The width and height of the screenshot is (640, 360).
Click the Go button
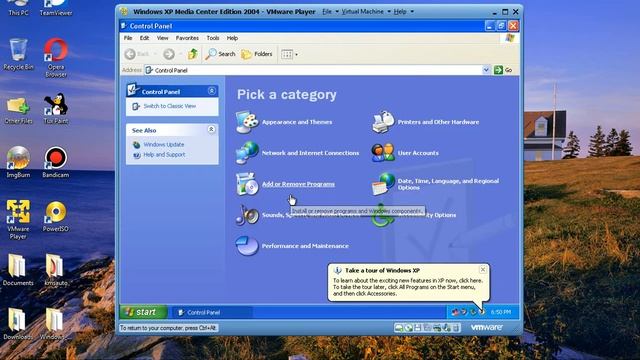tap(503, 70)
